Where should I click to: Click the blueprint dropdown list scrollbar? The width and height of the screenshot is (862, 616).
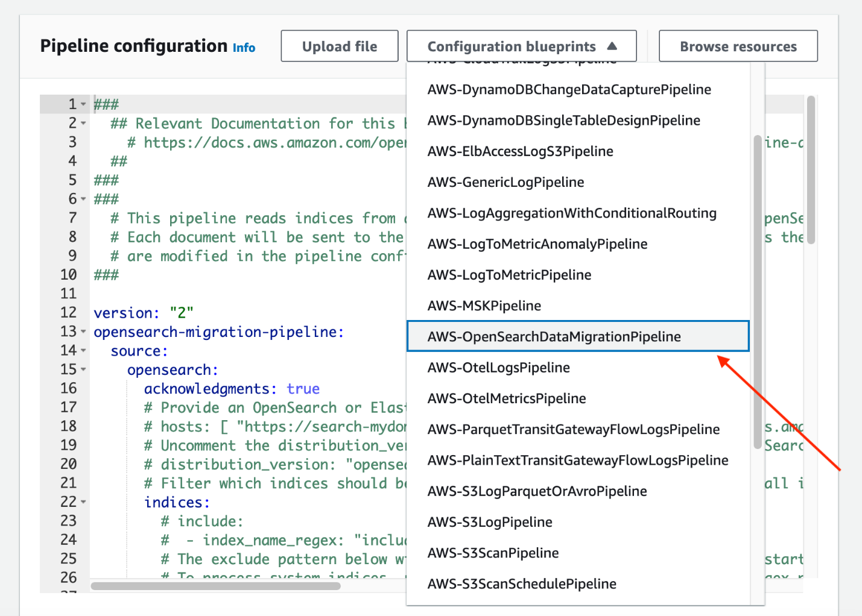point(757,292)
